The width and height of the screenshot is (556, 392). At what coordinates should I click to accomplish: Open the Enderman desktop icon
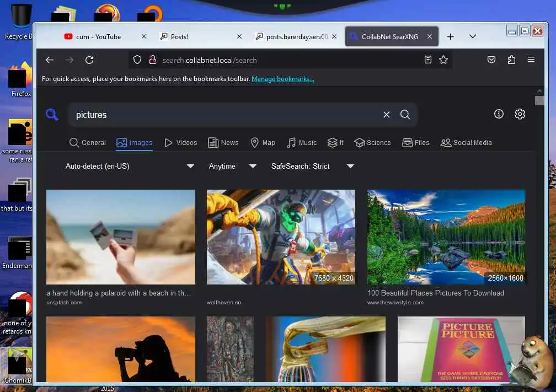(18, 253)
